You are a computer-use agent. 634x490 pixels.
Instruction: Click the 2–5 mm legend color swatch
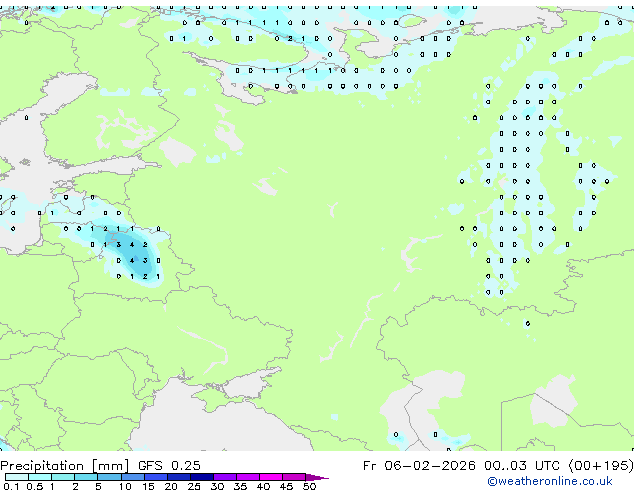point(86,477)
